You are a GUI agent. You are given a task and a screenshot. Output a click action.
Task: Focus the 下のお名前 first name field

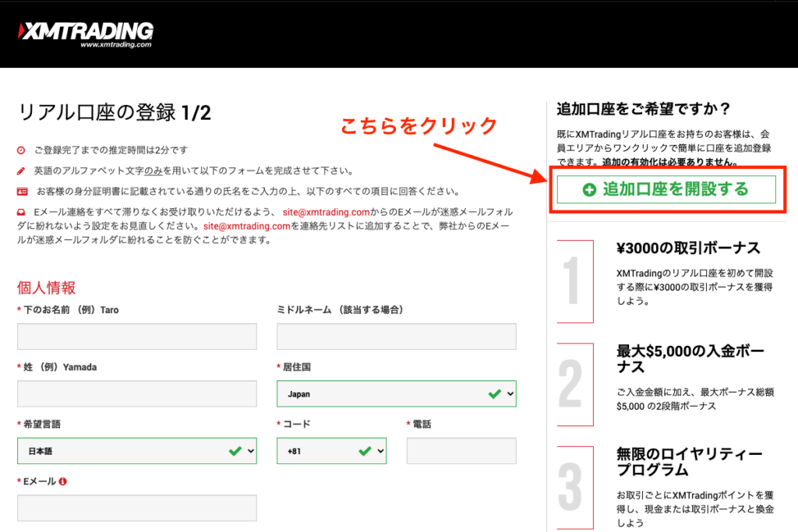136,336
